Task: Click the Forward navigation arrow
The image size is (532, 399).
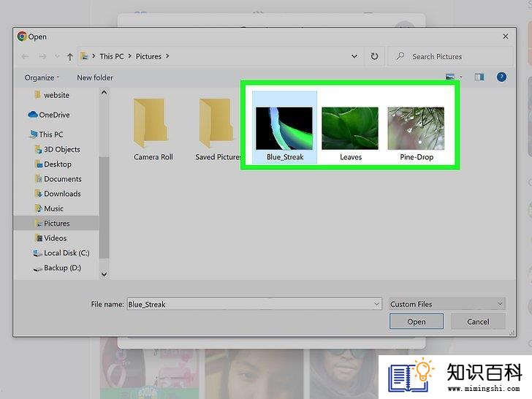Action: (x=42, y=56)
